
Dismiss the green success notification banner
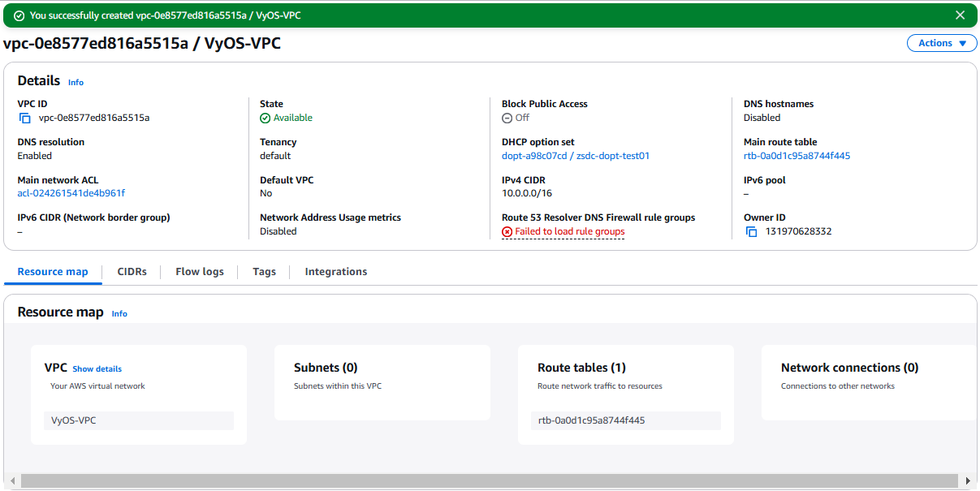pyautogui.click(x=961, y=15)
